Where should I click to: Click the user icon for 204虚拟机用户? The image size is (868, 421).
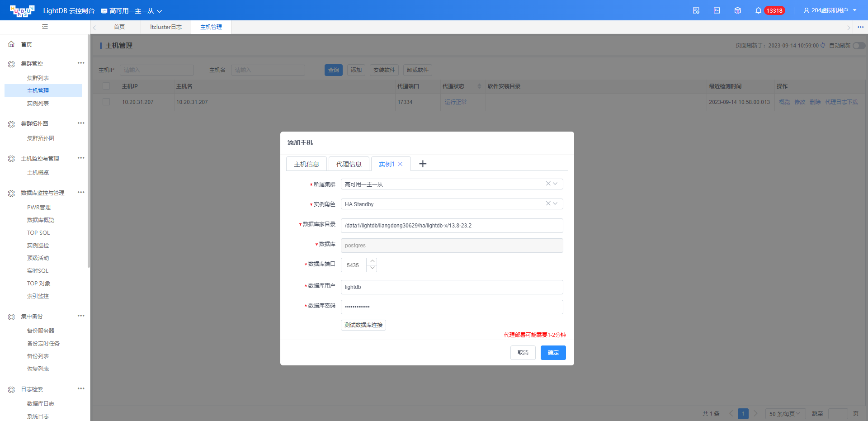806,10
